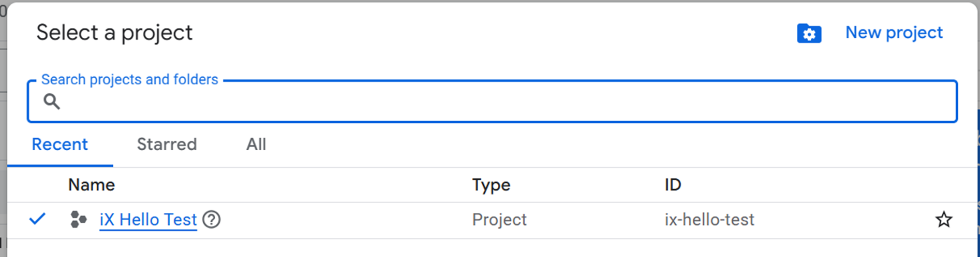This screenshot has height=257, width=980.
Task: Open the iX Hello Test project link
Action: pos(148,220)
